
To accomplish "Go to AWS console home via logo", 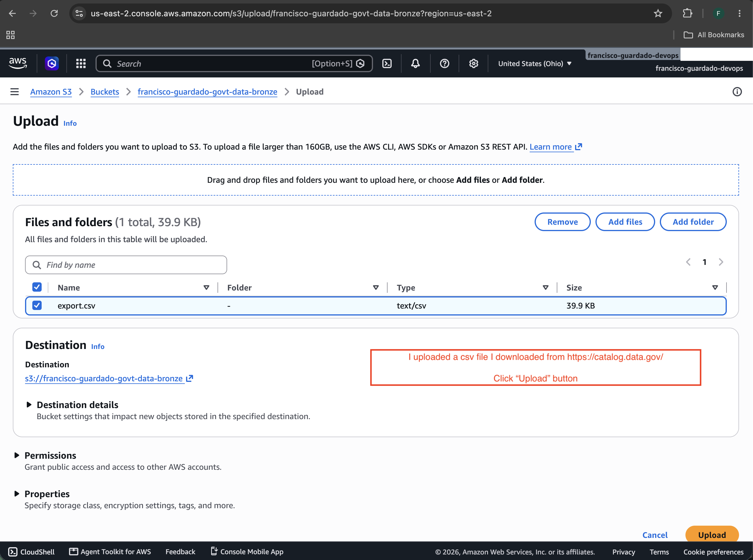I will click(18, 63).
